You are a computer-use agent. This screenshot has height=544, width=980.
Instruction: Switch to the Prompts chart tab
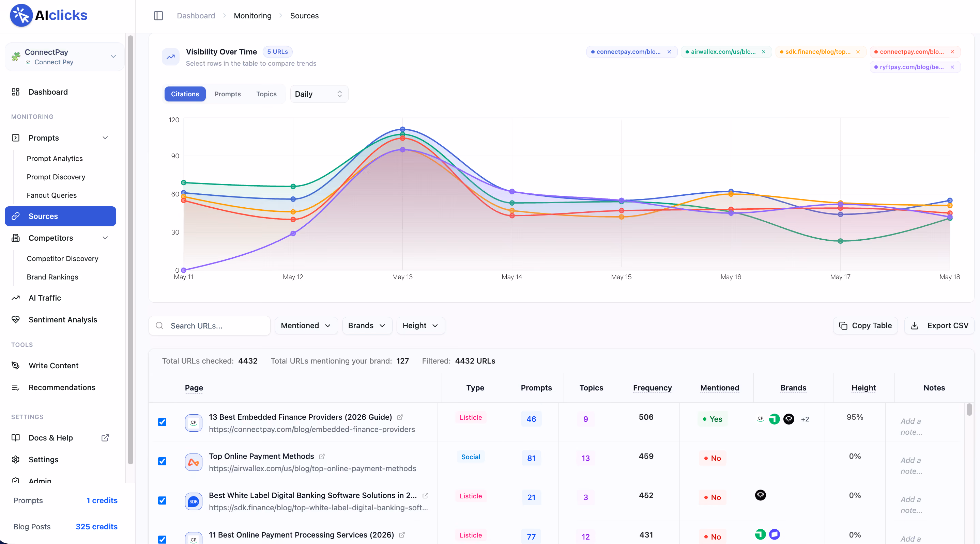click(x=228, y=94)
